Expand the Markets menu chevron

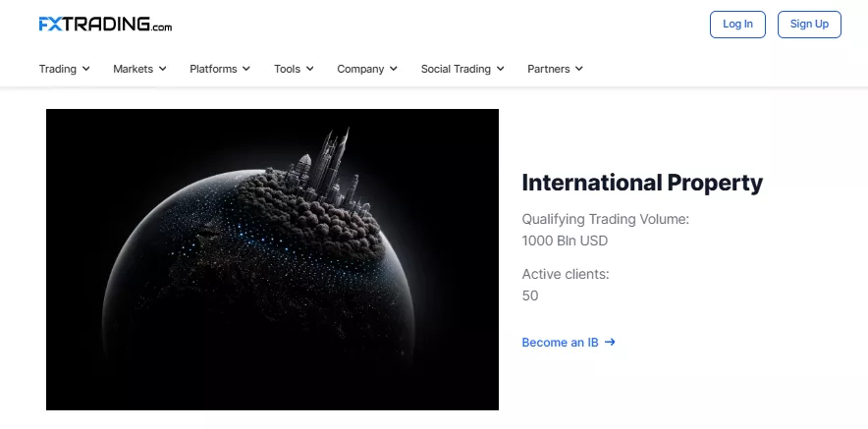(162, 69)
